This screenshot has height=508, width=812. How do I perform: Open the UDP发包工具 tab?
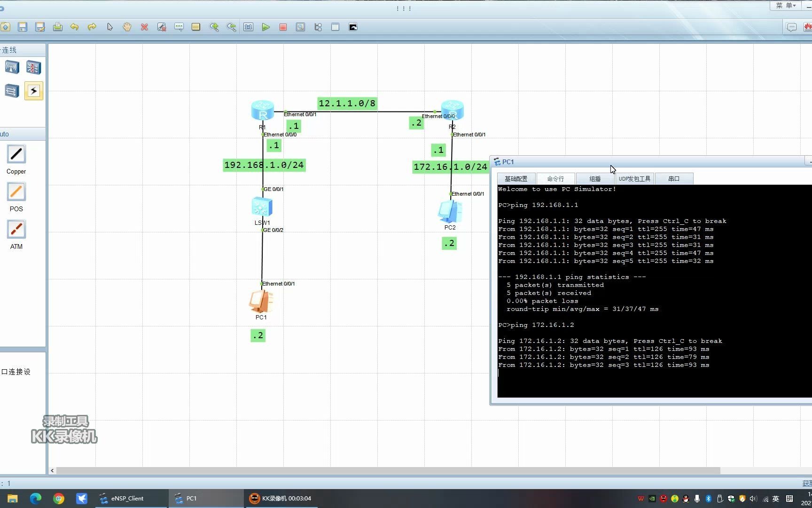tap(634, 178)
